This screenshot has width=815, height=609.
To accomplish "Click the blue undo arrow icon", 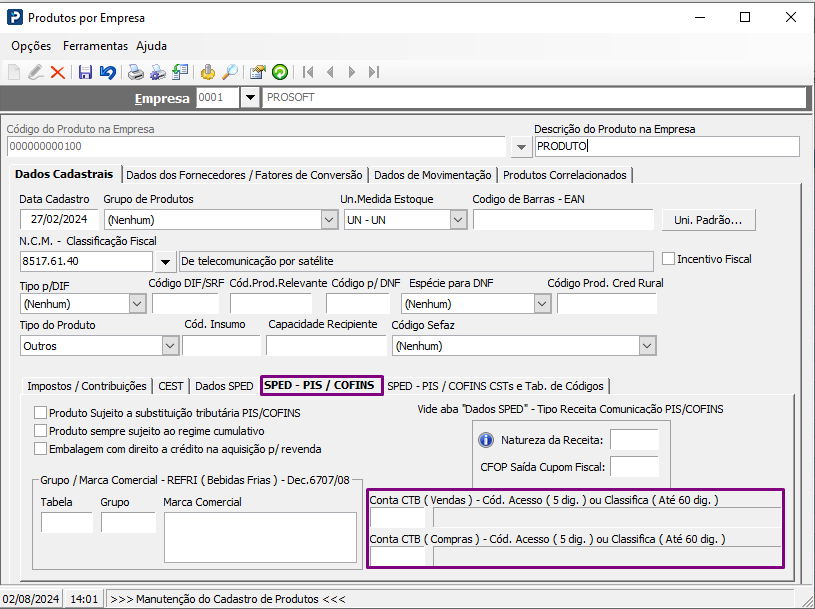I will (x=107, y=72).
